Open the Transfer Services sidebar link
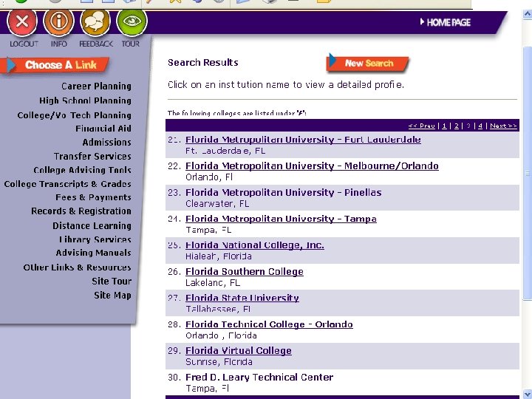 [92, 156]
